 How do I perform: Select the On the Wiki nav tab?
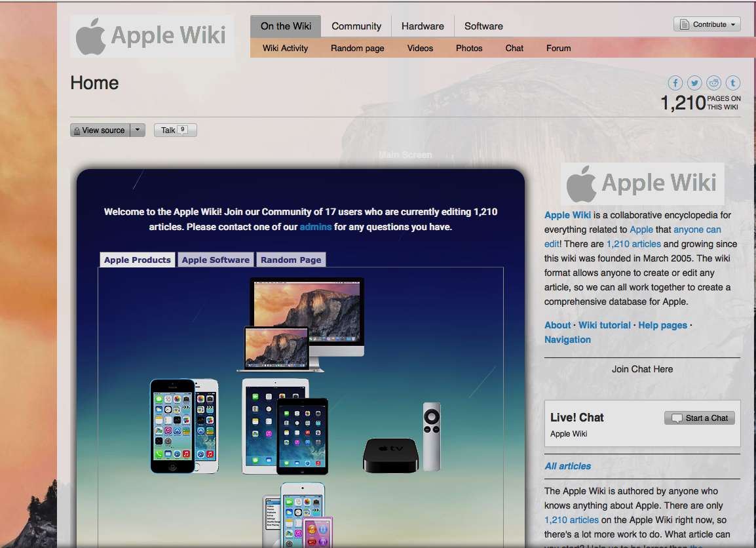pyautogui.click(x=286, y=26)
